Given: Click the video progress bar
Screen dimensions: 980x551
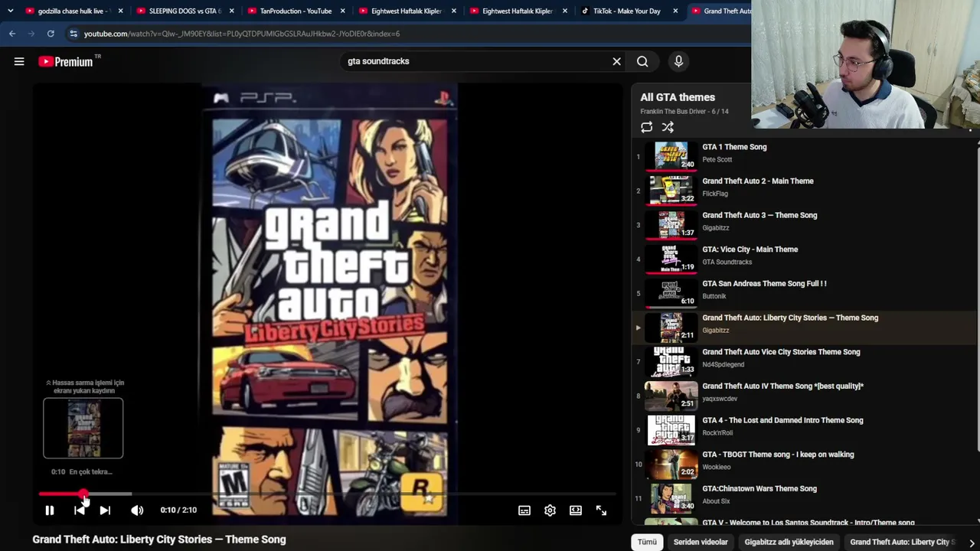Looking at the screenshot, I should click(x=328, y=494).
